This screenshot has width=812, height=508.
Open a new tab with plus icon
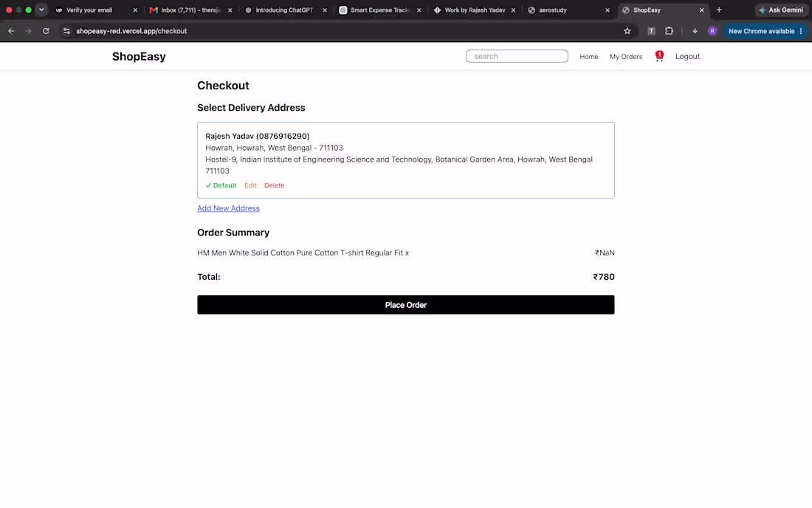(719, 10)
